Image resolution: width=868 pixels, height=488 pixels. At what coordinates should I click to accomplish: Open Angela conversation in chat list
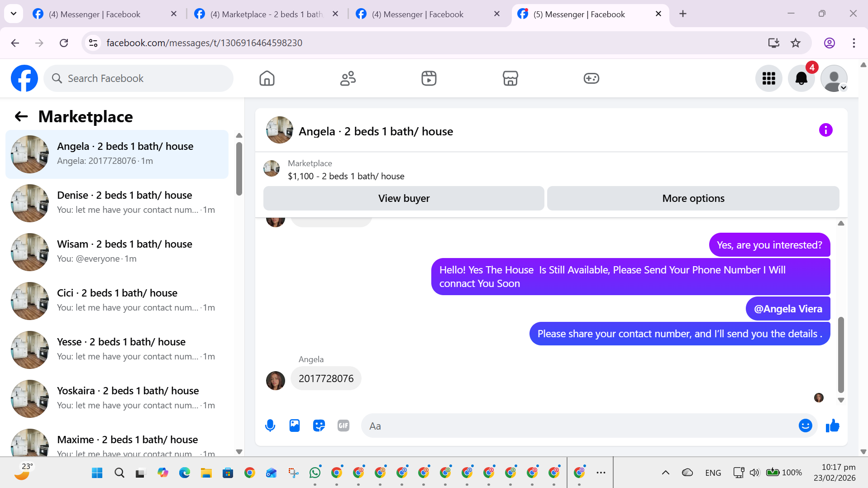pos(117,154)
